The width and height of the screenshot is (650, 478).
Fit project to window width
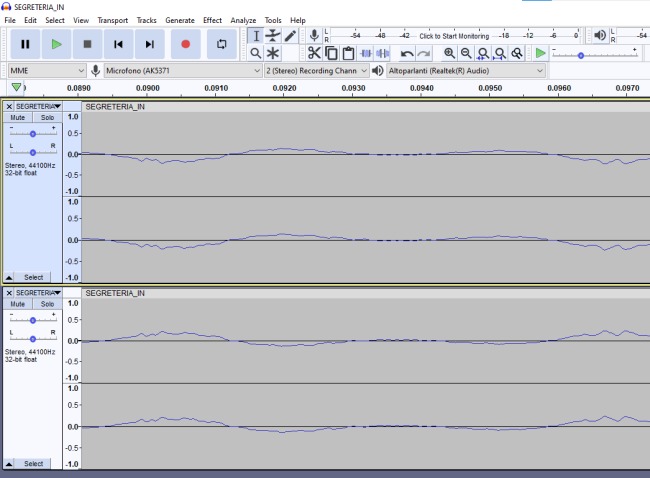point(500,53)
